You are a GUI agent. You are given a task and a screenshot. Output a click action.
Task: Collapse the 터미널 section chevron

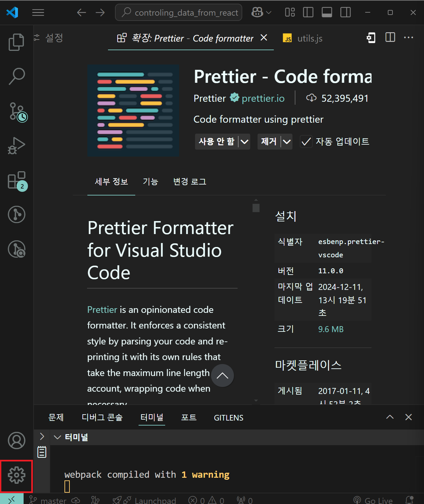point(57,437)
